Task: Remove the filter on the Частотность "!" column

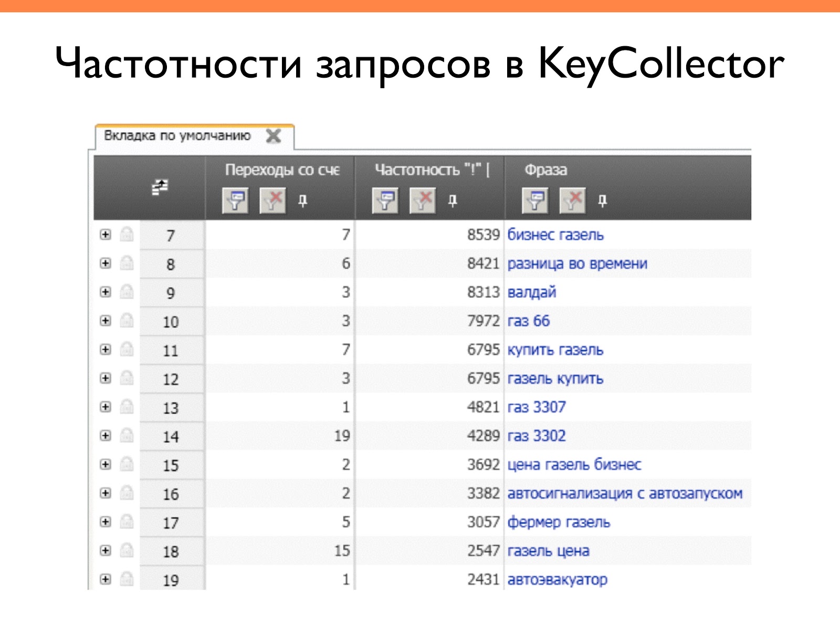Action: click(x=423, y=201)
